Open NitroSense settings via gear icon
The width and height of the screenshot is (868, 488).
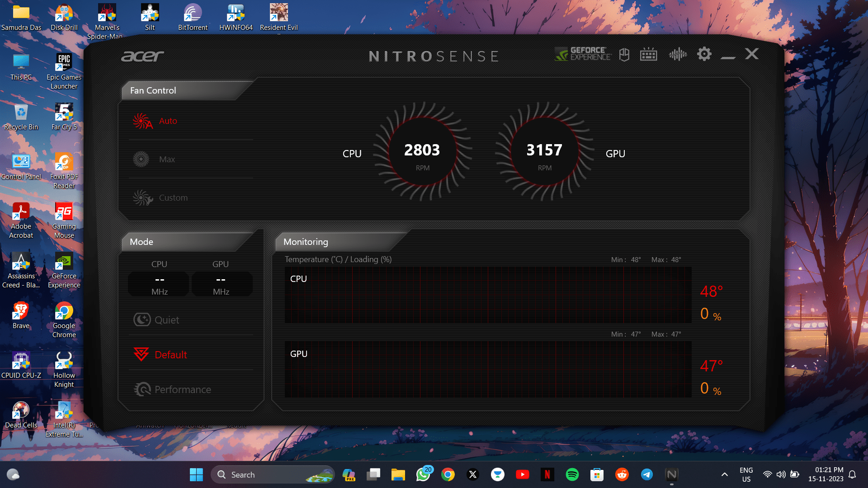tap(703, 54)
